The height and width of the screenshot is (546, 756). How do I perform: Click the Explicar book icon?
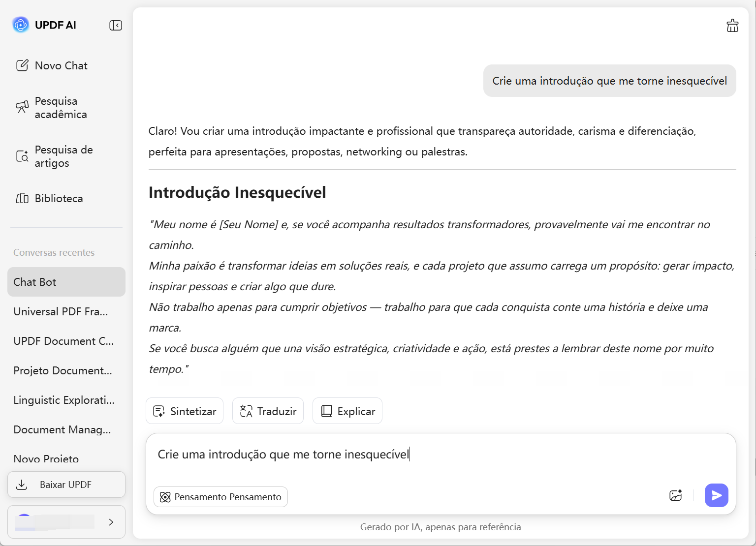point(326,411)
